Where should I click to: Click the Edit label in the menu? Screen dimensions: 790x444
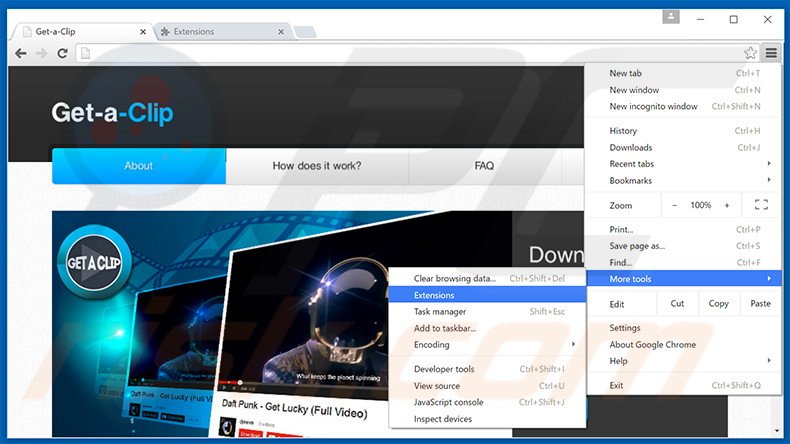point(617,304)
